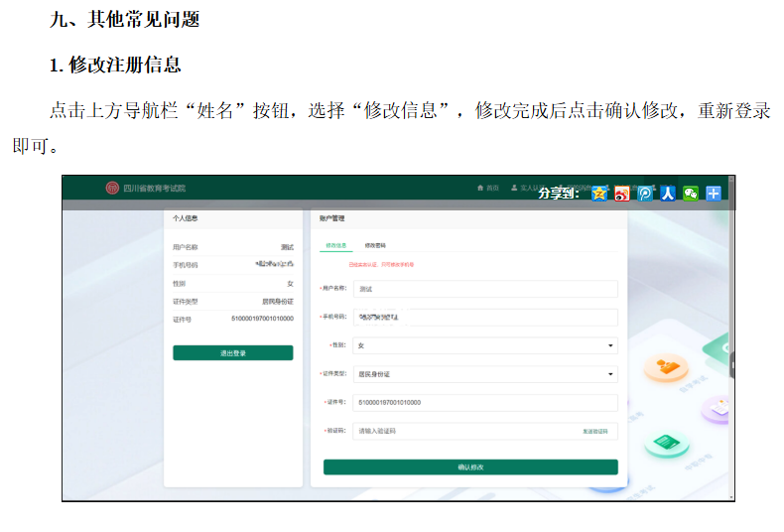Viewport: 784px width, 532px height.
Task: Share to Renren with the blue icon
Action: pyautogui.click(x=668, y=194)
